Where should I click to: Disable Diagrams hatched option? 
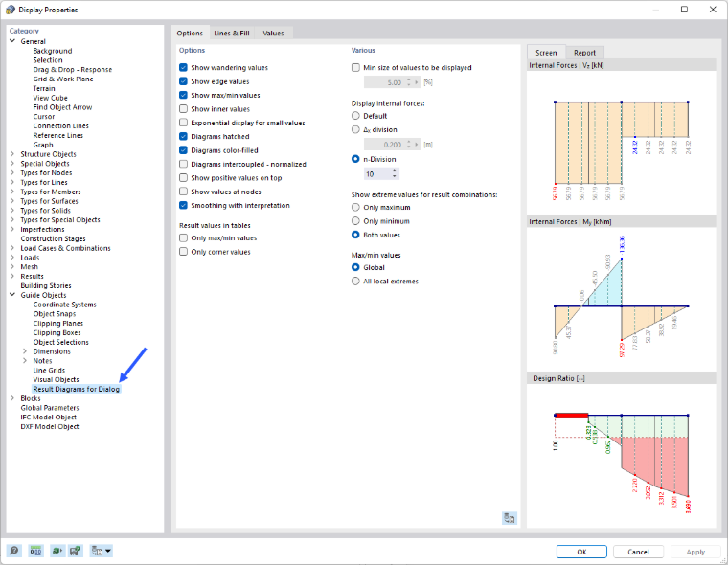point(183,136)
